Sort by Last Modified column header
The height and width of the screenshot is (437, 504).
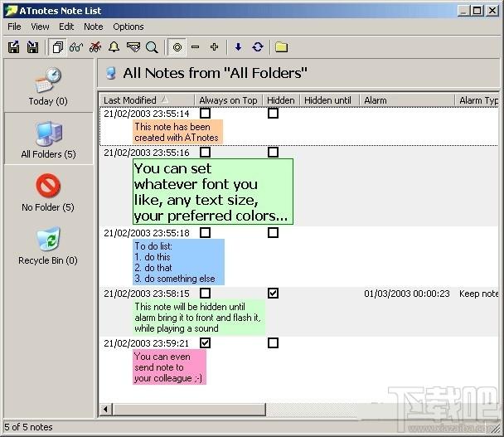click(147, 100)
